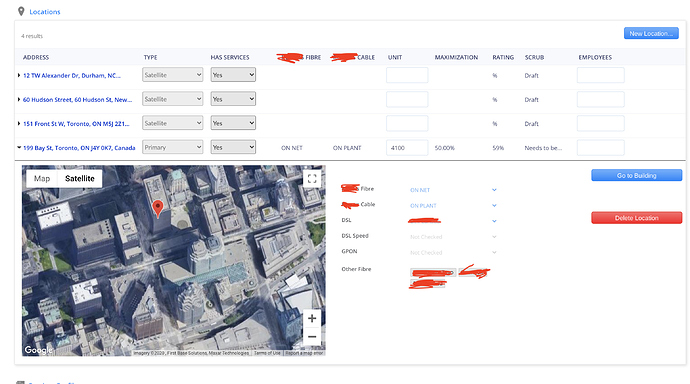
Task: Click the SCRUB column header
Action: pyautogui.click(x=534, y=58)
